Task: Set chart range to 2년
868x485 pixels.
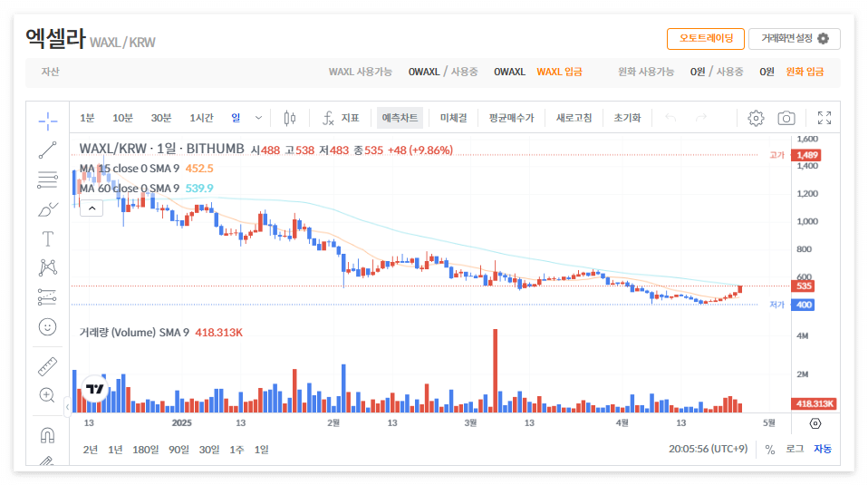Action: [91, 450]
